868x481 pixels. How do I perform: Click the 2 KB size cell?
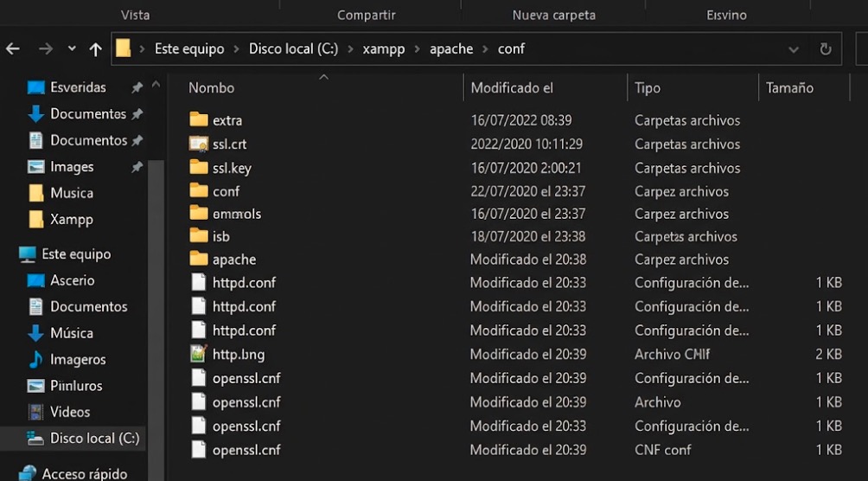coord(829,354)
